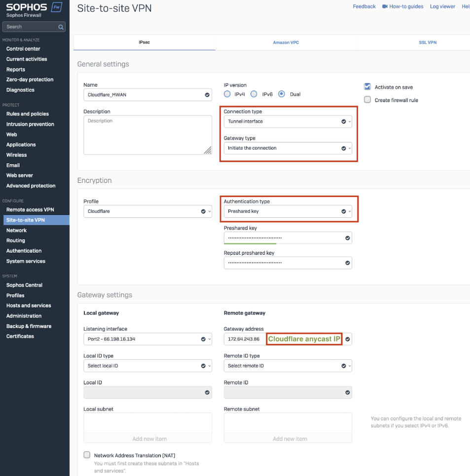Select the Dual IP version option
Image resolution: width=470 pixels, height=476 pixels.
click(x=282, y=94)
